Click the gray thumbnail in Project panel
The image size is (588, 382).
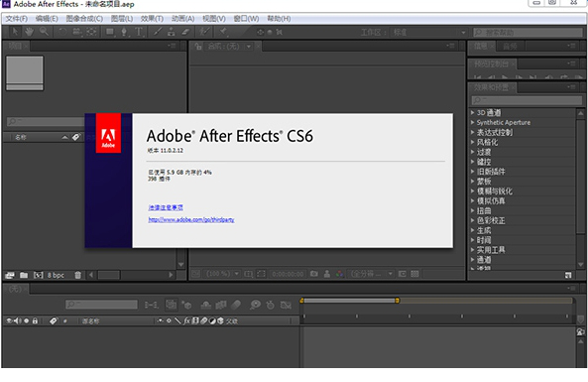25,72
